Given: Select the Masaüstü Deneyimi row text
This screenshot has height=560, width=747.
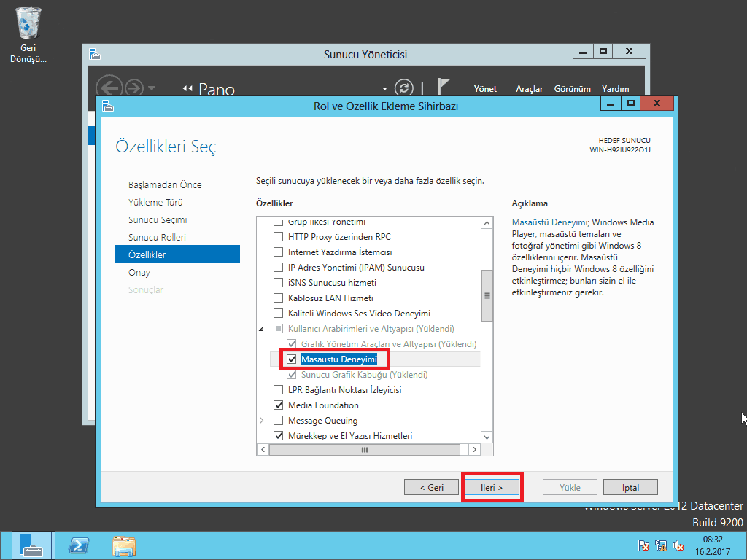Looking at the screenshot, I should 339,359.
